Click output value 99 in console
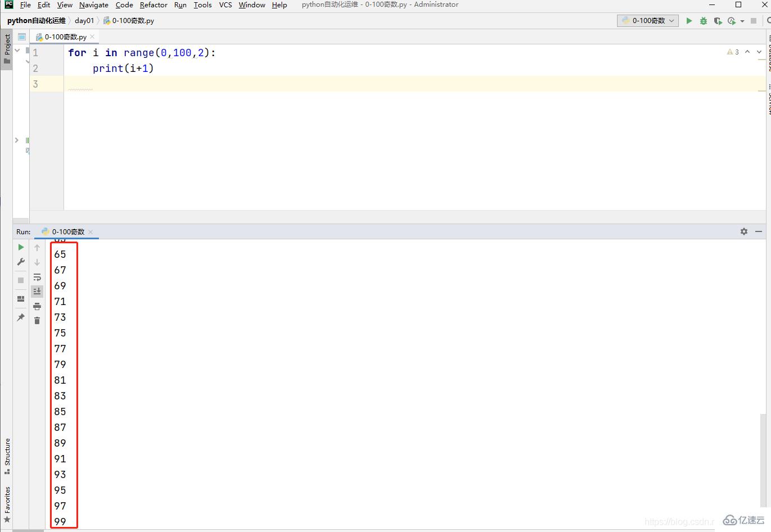Screen dimensions: 771x532 60,522
